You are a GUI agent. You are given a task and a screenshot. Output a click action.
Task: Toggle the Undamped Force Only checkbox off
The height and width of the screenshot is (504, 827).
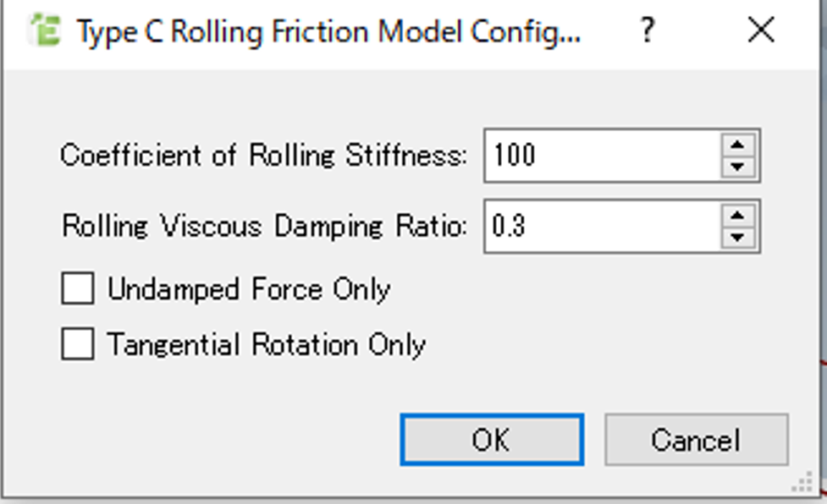[x=78, y=288]
